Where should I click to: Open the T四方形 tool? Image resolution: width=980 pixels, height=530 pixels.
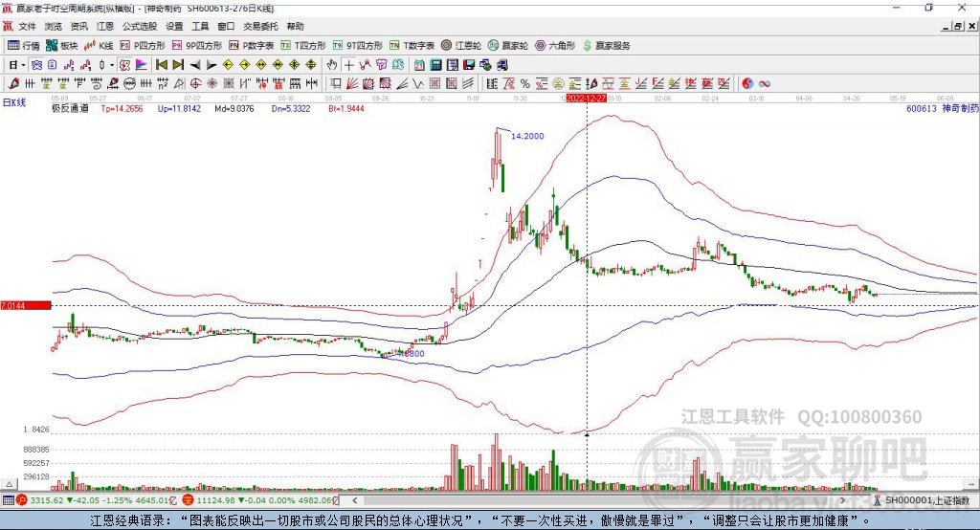(303, 46)
